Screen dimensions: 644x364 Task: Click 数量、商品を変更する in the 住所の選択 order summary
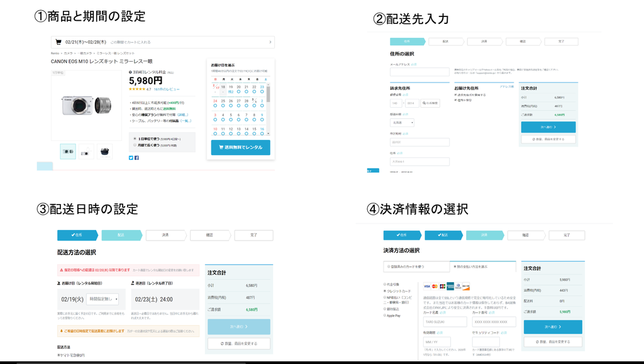(x=548, y=139)
